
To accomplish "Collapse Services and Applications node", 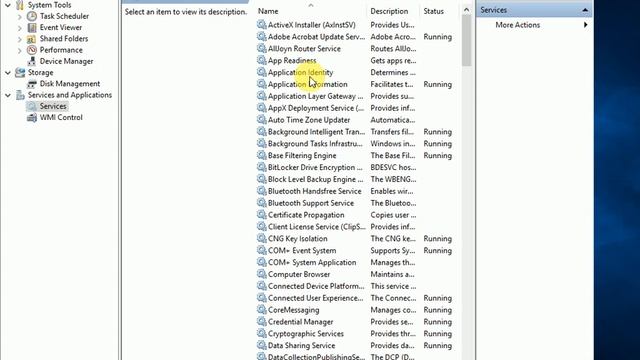I will click(x=8, y=95).
